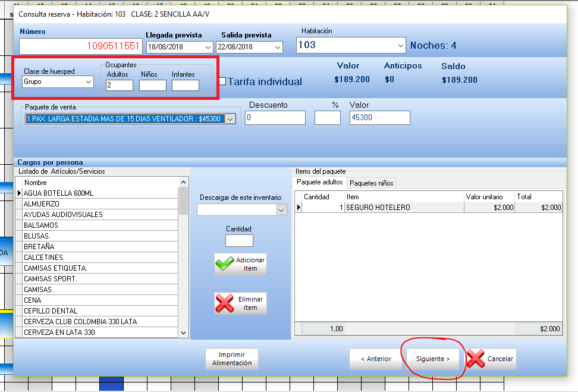Click green checkmark Adicionar item button
This screenshot has height=392, width=578.
(241, 264)
